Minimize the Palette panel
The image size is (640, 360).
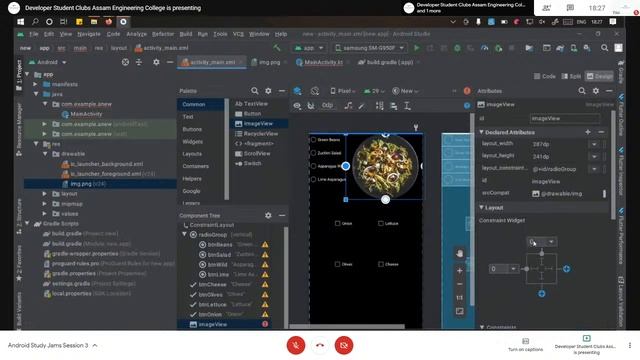282,91
